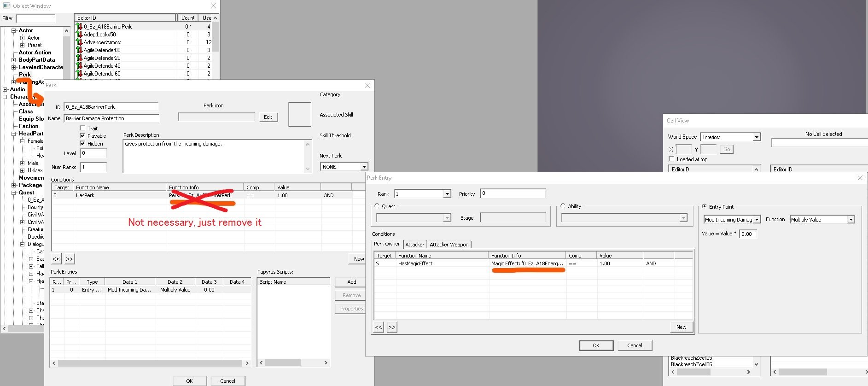Click the AgileDefender20 perk row icon
Image resolution: width=868 pixels, height=386 pixels.
tap(79, 58)
